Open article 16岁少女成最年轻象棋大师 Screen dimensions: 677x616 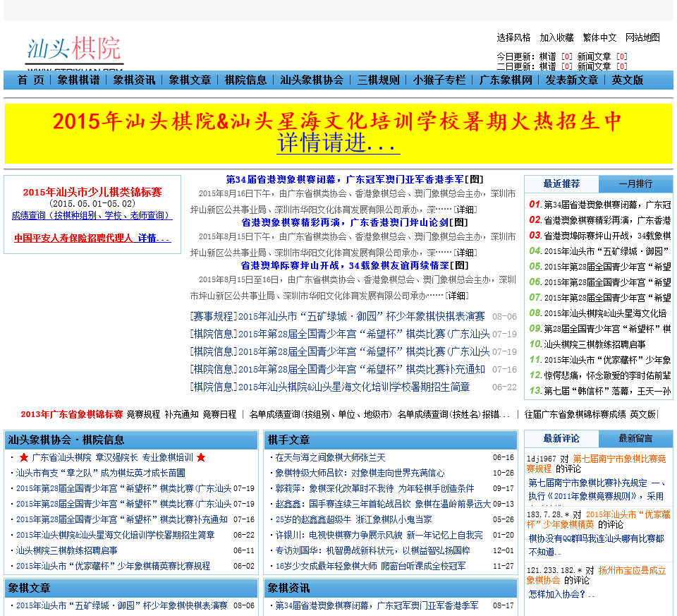(x=370, y=567)
